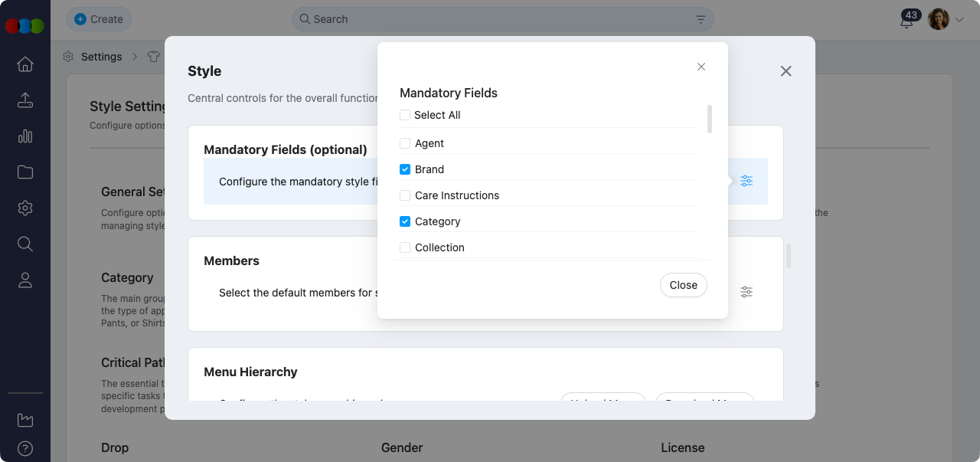This screenshot has width=980, height=462.
Task: Click the search filter icon
Action: [701, 19]
